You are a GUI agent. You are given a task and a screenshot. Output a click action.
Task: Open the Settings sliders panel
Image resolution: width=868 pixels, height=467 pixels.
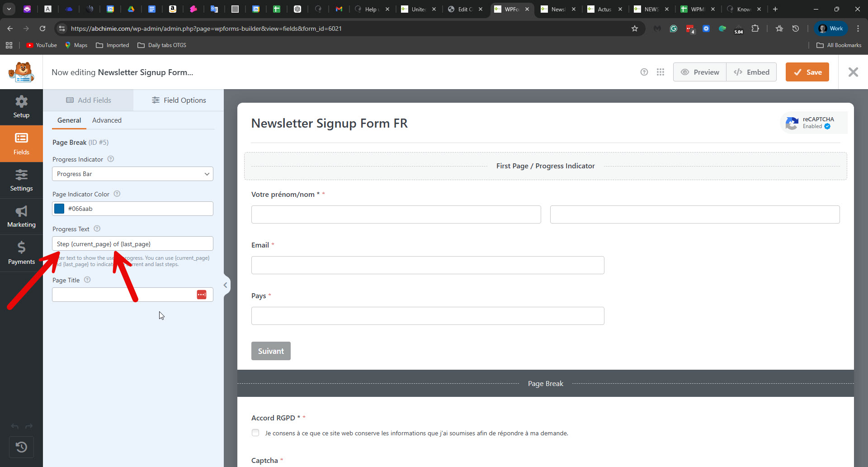[x=21, y=181]
